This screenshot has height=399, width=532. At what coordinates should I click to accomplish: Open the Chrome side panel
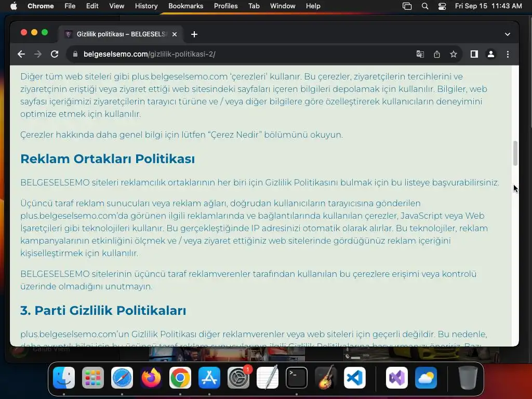pyautogui.click(x=474, y=54)
